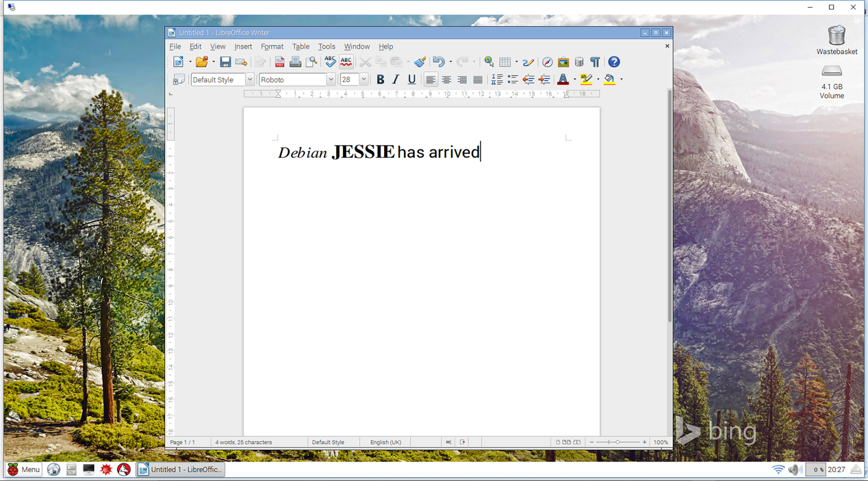868x481 pixels.
Task: Open the Format menu
Action: (x=272, y=47)
